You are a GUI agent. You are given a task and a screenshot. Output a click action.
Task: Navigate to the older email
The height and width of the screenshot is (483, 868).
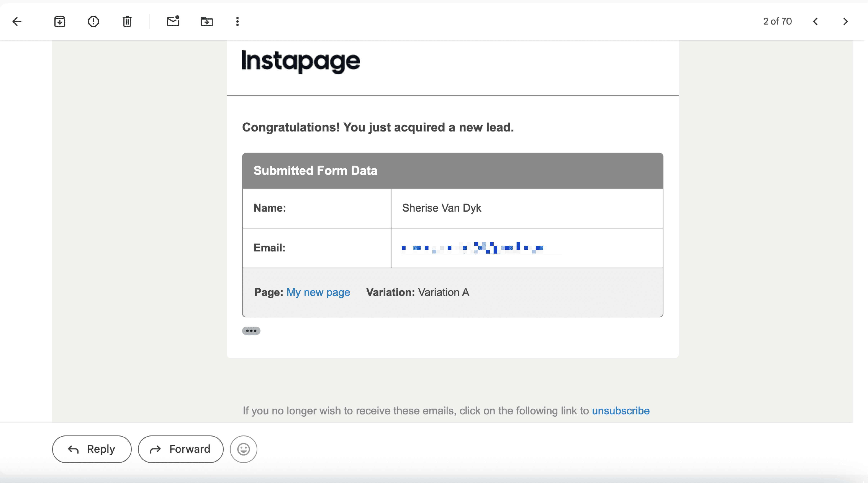coord(845,22)
